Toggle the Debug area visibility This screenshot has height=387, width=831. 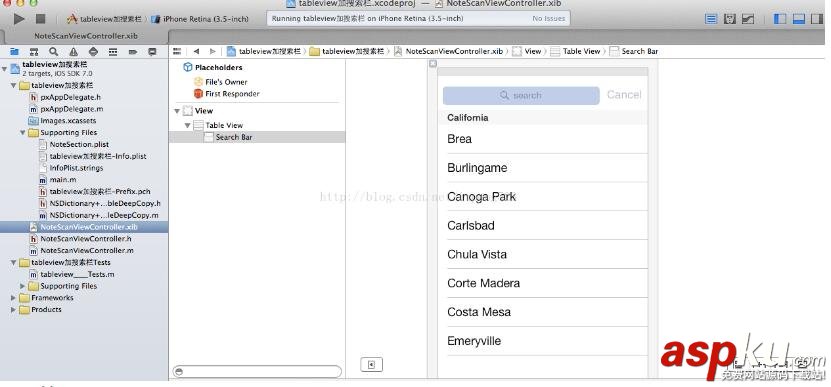[x=799, y=19]
